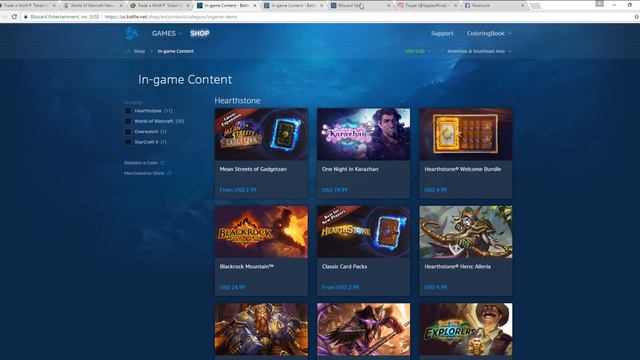
Task: Open the Blackrock Mountain thumbnail
Action: click(x=262, y=232)
